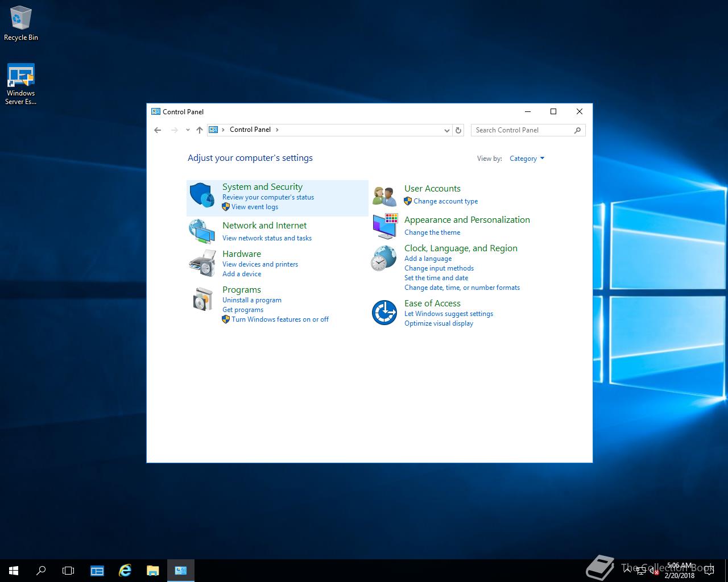Open the User Accounts people icon
This screenshot has height=582, width=728.
pyautogui.click(x=384, y=196)
